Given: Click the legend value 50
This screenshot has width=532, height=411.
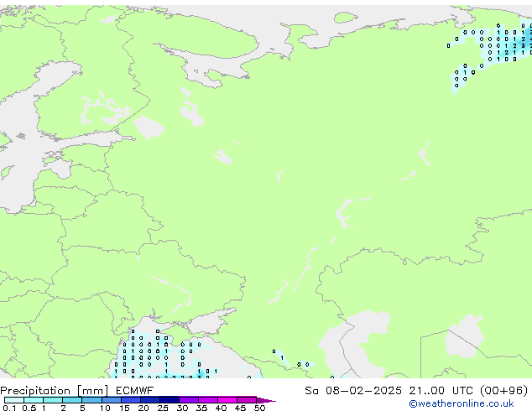Looking at the screenshot, I should click(x=259, y=408).
